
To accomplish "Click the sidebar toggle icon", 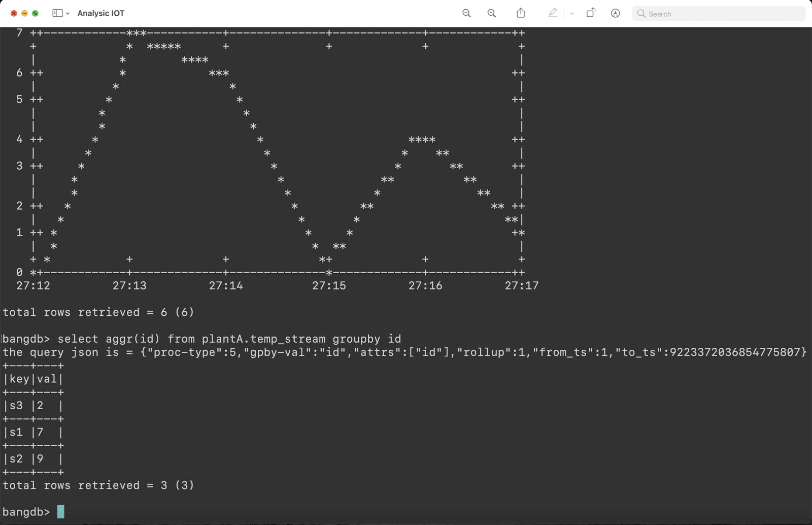I will (57, 13).
